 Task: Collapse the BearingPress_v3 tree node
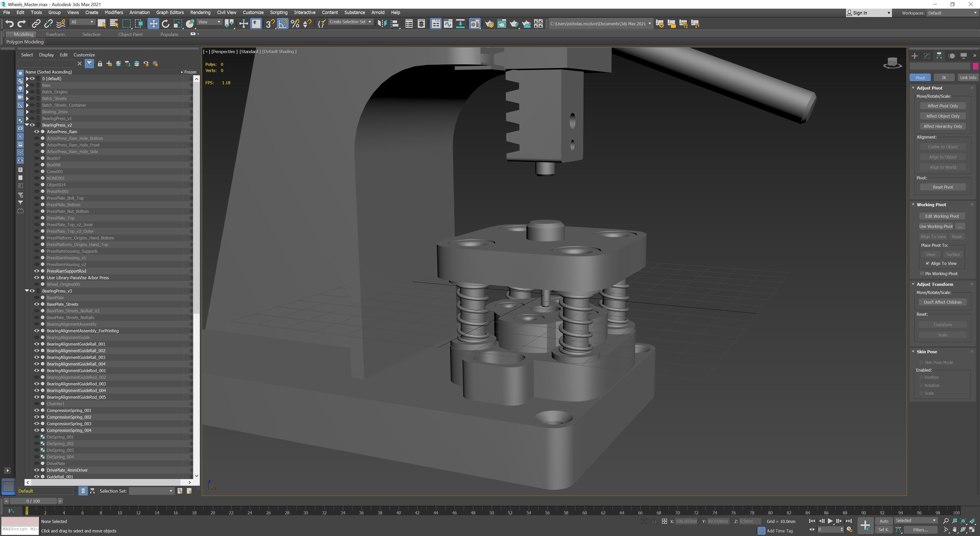coord(27,291)
